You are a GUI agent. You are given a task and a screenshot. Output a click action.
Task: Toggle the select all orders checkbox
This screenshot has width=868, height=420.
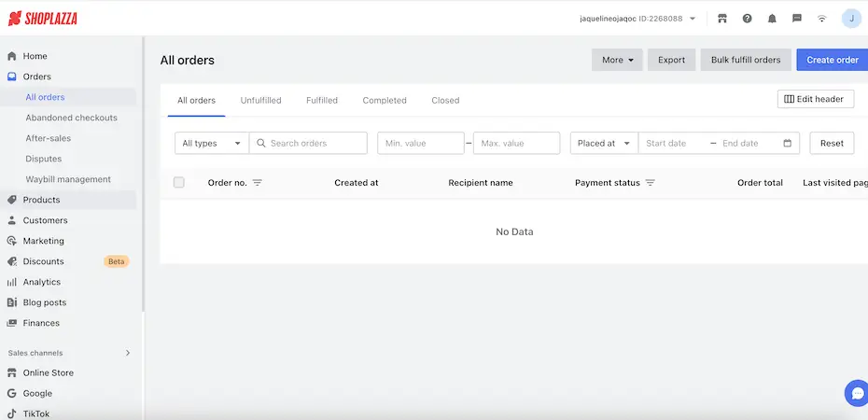pos(179,183)
